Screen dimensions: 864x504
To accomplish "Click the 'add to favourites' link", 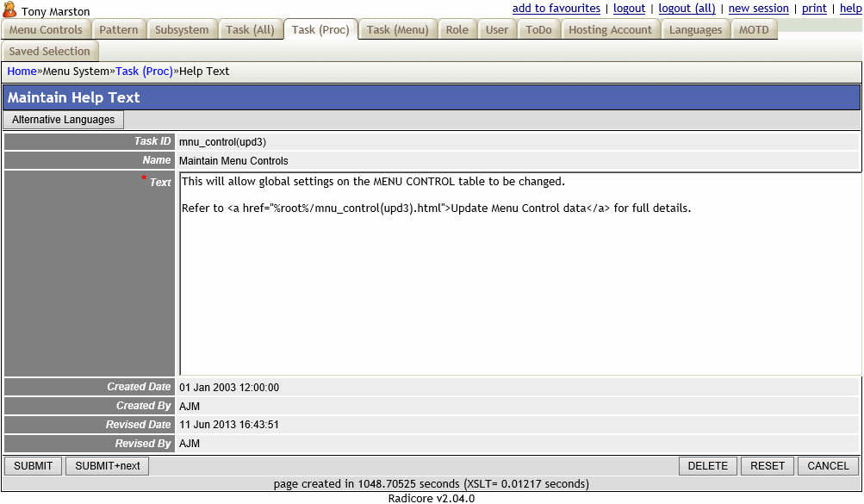I will (556, 9).
